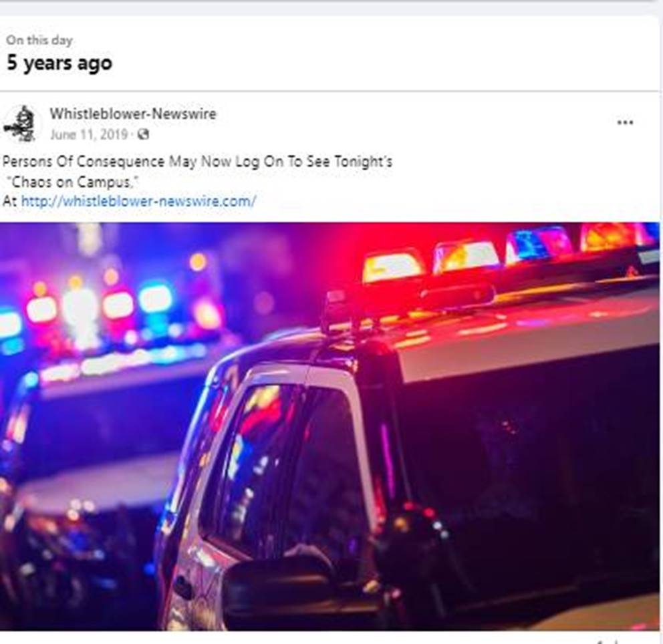Click the Whistleblower-Newswire profile avatar

[x=21, y=124]
